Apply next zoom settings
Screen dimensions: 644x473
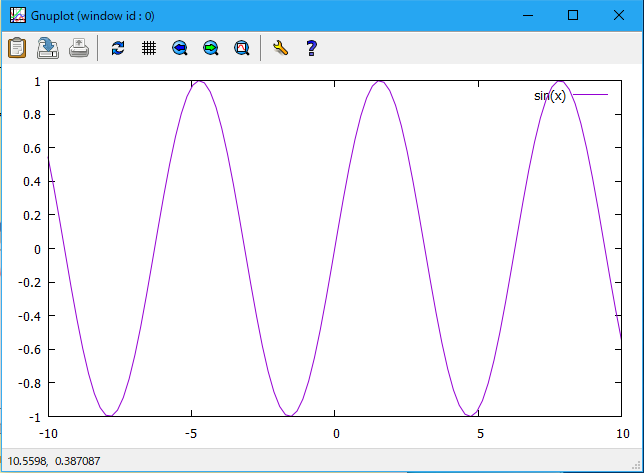coord(210,47)
